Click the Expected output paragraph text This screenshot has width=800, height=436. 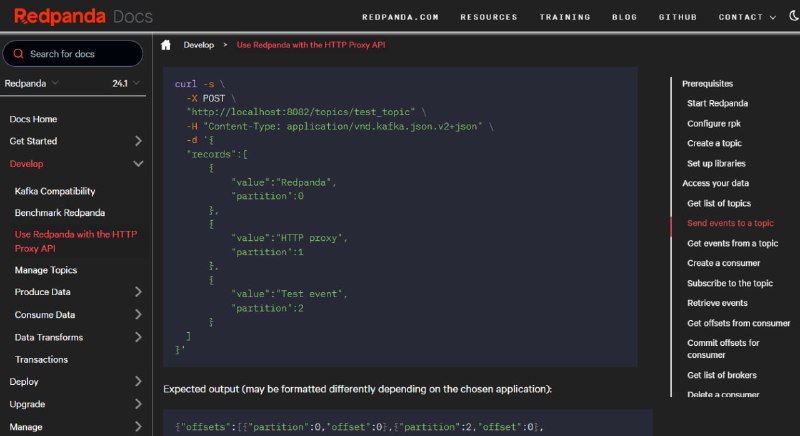(357, 389)
